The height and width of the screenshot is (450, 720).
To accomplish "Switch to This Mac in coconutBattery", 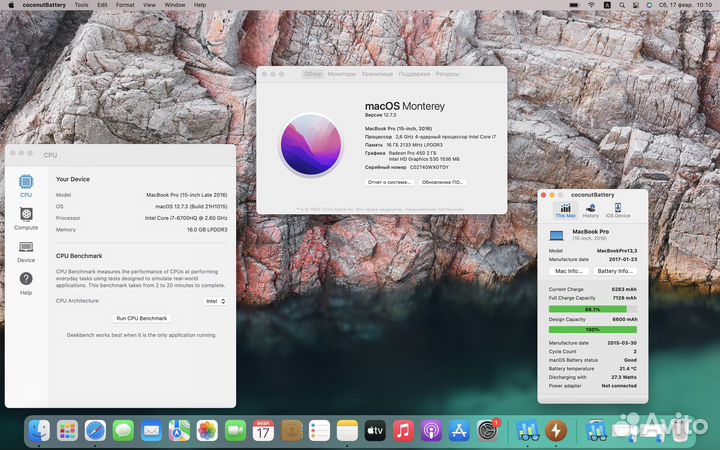I will click(x=565, y=211).
